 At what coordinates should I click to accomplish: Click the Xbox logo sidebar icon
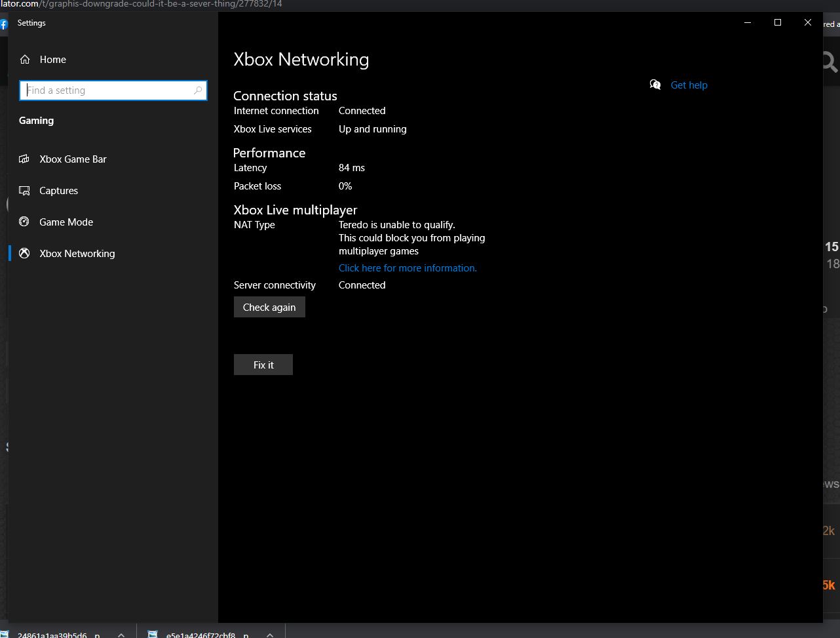click(x=25, y=253)
